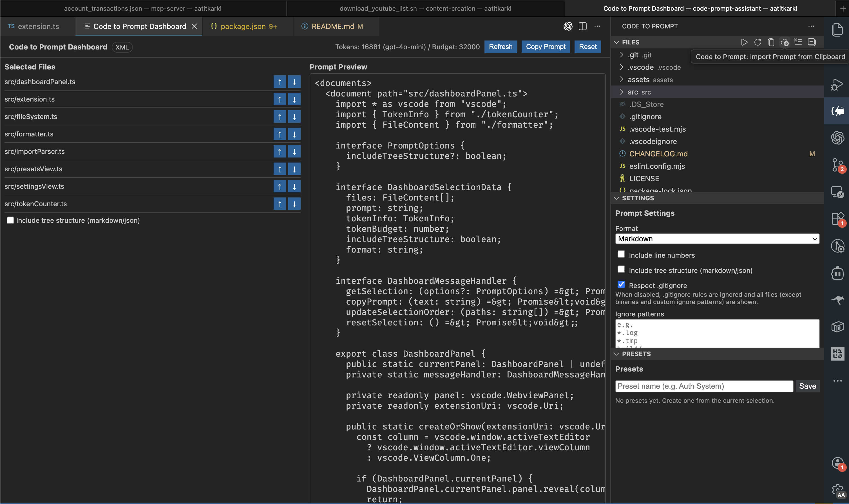
Task: Collapse the SETTINGS section
Action: [617, 198]
